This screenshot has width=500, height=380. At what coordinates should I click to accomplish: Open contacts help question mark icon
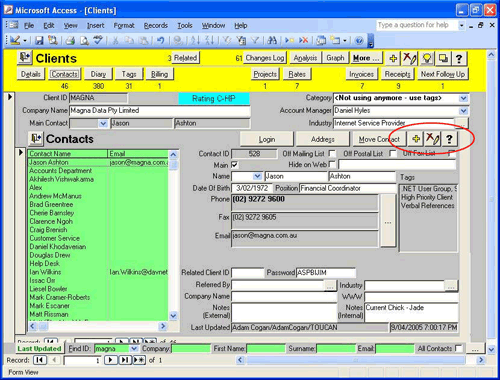coord(449,139)
